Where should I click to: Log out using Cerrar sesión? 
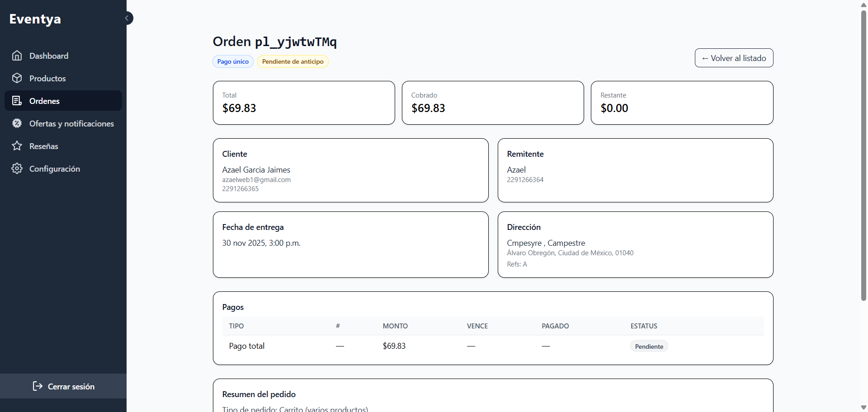(x=71, y=386)
